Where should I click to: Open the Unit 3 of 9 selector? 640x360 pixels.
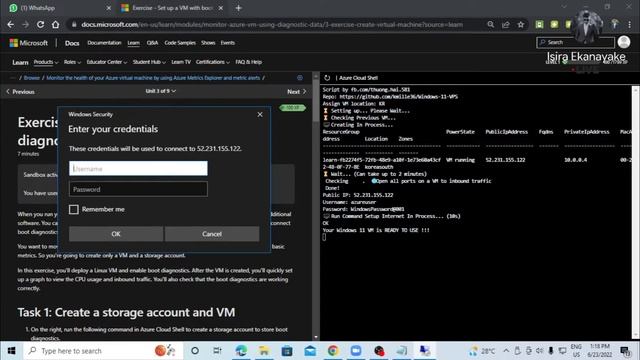click(160, 91)
